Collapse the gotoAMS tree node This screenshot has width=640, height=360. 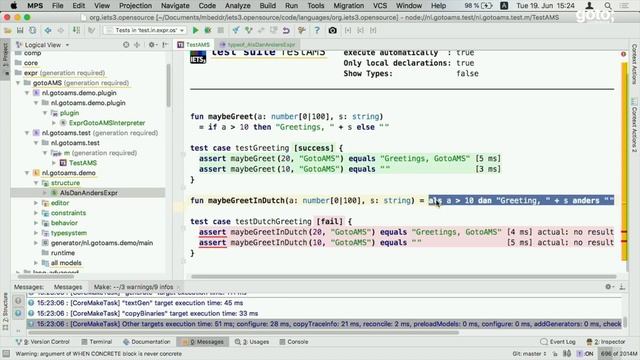point(18,83)
